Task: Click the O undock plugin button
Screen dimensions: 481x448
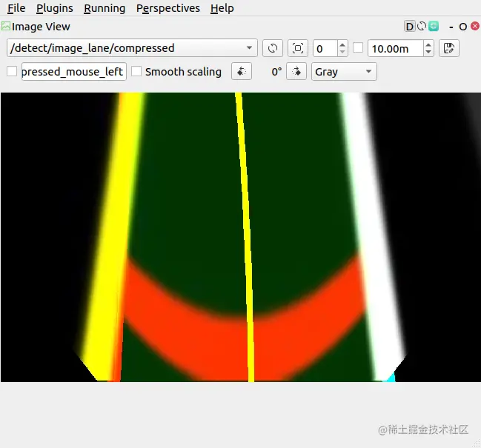Action: 463,27
